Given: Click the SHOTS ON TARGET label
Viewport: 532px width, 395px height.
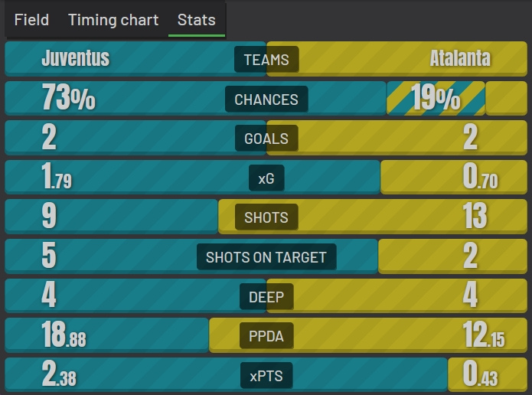Looking at the screenshot, I should (266, 257).
